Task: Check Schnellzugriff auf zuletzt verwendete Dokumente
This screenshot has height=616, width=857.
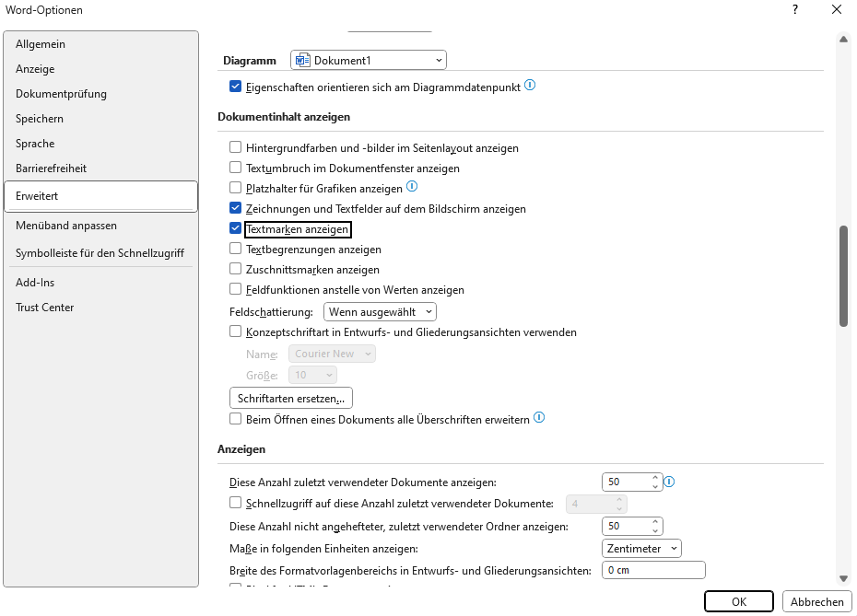Action: point(235,503)
